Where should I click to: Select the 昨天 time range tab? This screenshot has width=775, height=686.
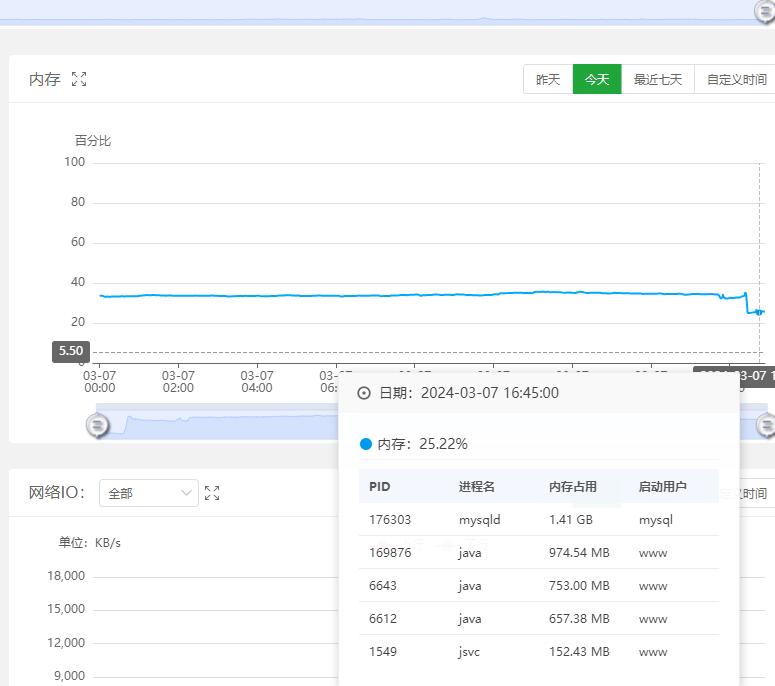pos(548,79)
